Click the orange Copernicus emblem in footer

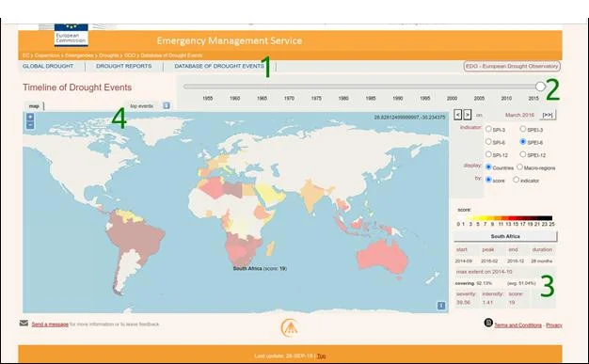pos(289,327)
